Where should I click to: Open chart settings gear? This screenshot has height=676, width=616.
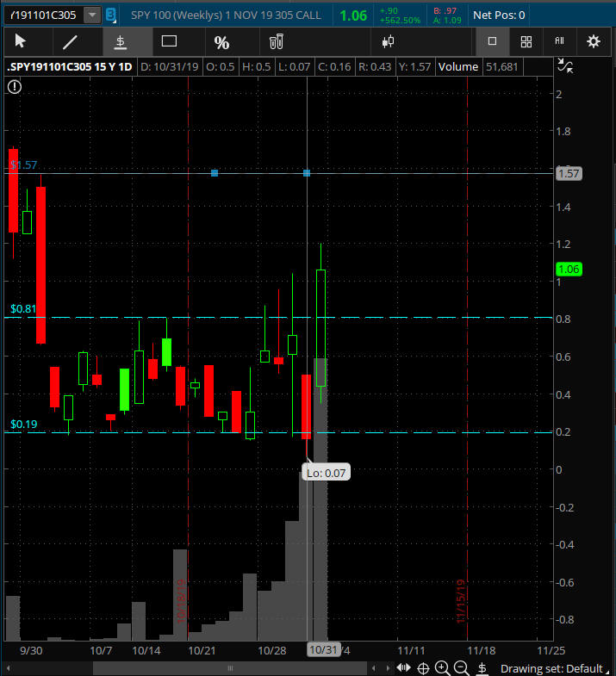(x=594, y=41)
